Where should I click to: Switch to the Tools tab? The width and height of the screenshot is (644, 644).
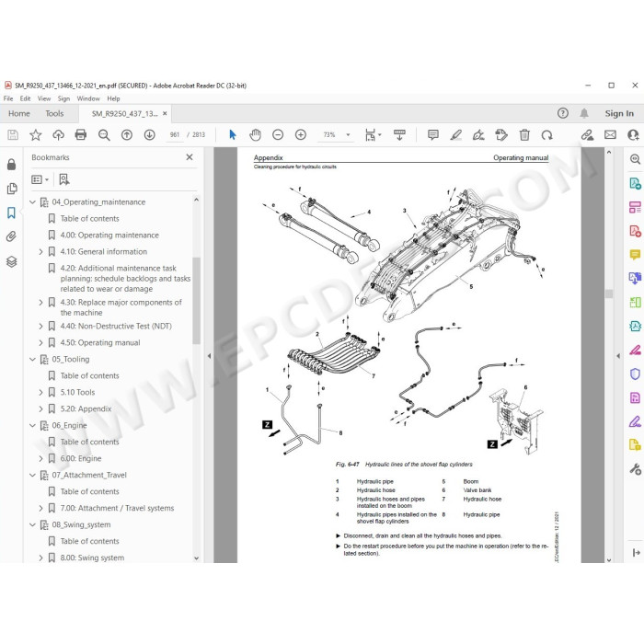(54, 113)
